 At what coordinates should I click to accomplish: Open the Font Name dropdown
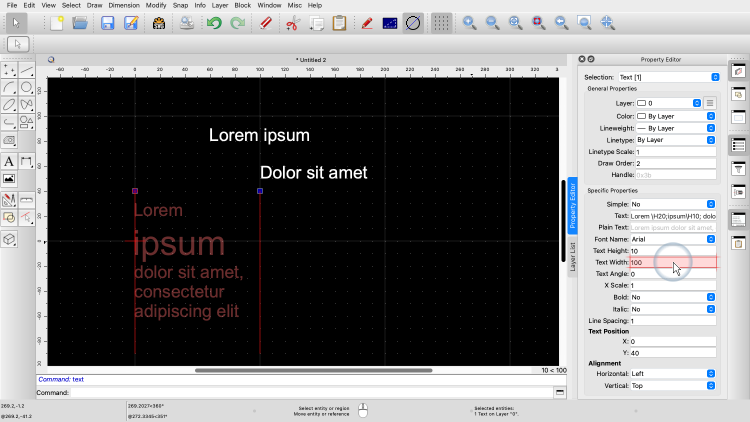pos(673,239)
